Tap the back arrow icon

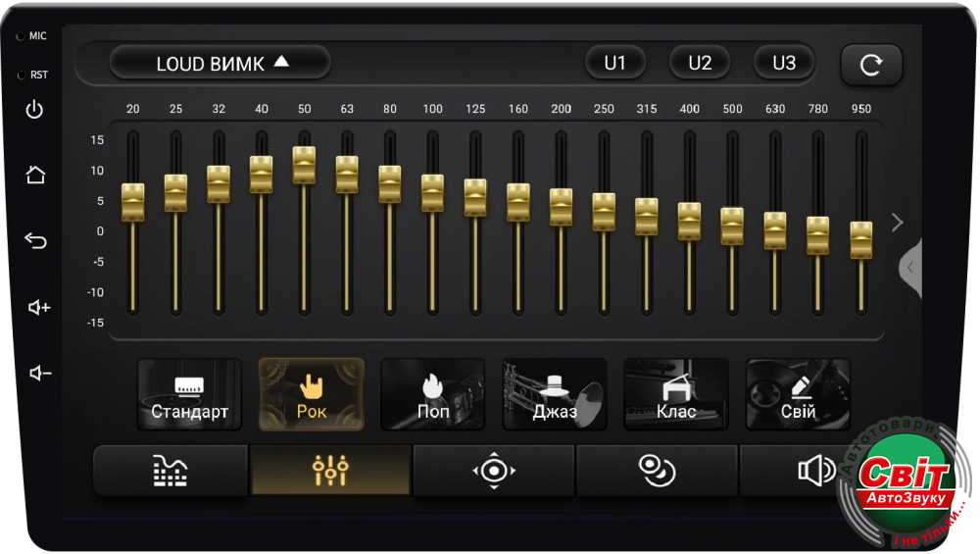point(35,241)
